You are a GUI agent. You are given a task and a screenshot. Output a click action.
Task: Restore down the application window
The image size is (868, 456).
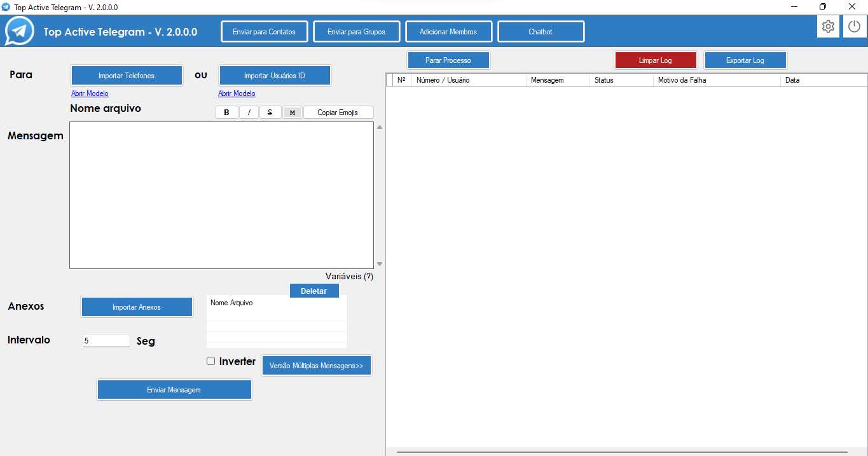point(823,7)
